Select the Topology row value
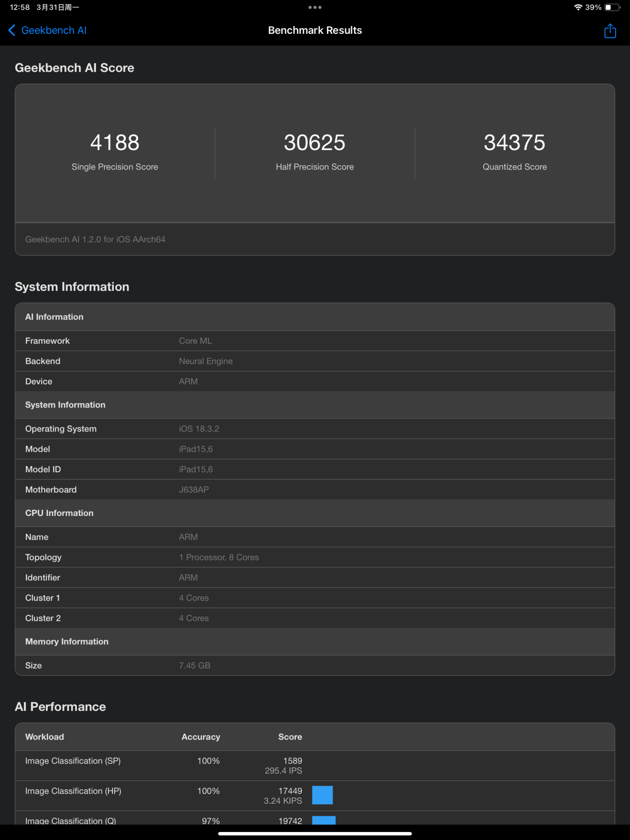The height and width of the screenshot is (840, 630). (219, 557)
